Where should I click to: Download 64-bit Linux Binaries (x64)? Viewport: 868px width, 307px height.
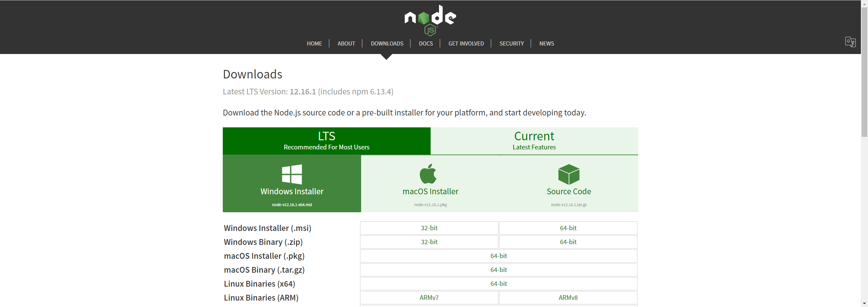(499, 284)
